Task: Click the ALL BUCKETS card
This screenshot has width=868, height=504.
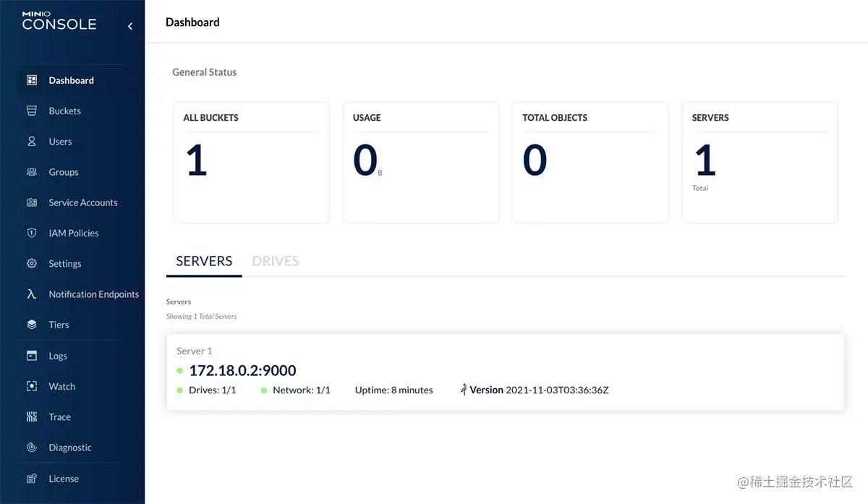Action: pyautogui.click(x=251, y=162)
